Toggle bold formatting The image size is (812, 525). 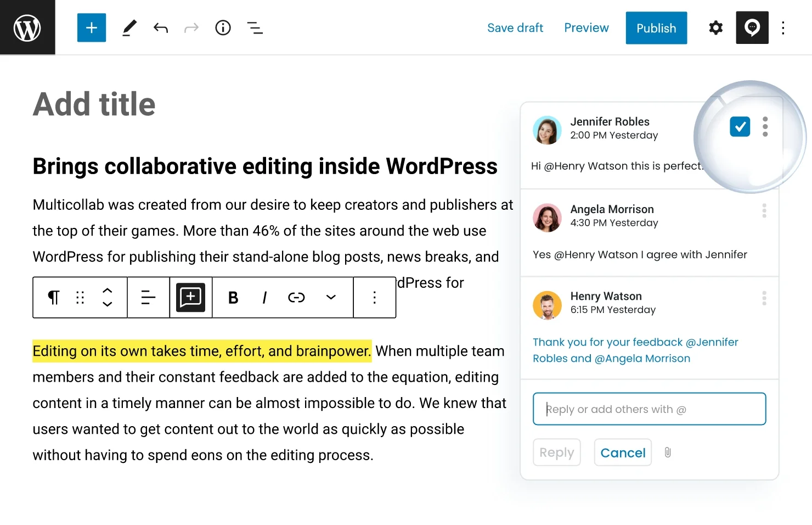coord(233,298)
